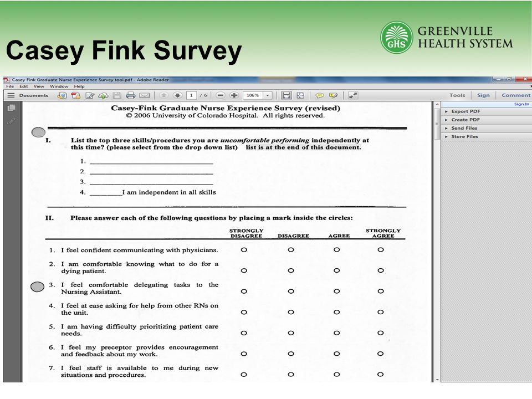
Task: Open the Window menu
Action: [x=59, y=86]
